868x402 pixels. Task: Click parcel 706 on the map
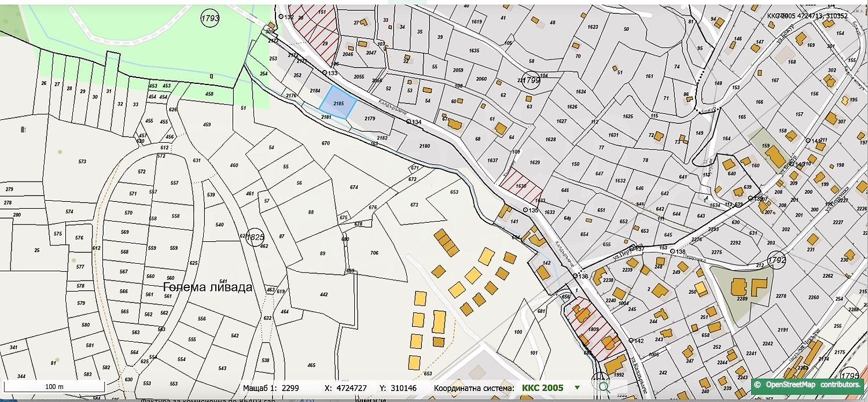374,253
